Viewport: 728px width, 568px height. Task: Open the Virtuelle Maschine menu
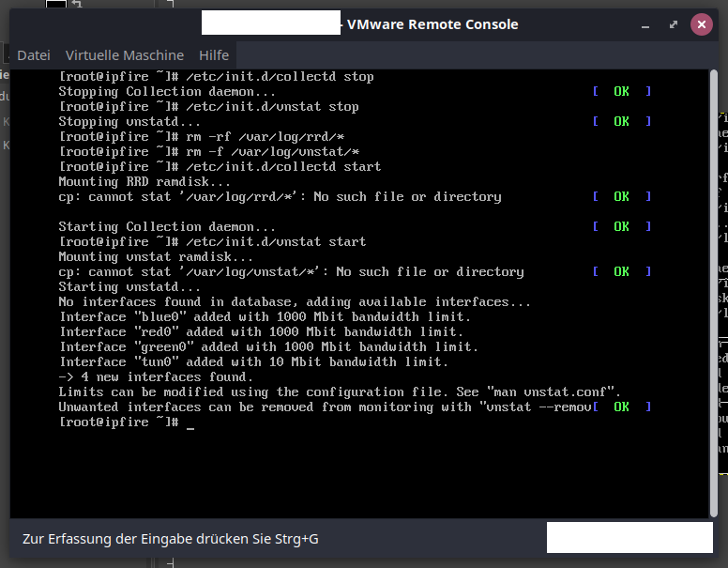[x=125, y=55]
